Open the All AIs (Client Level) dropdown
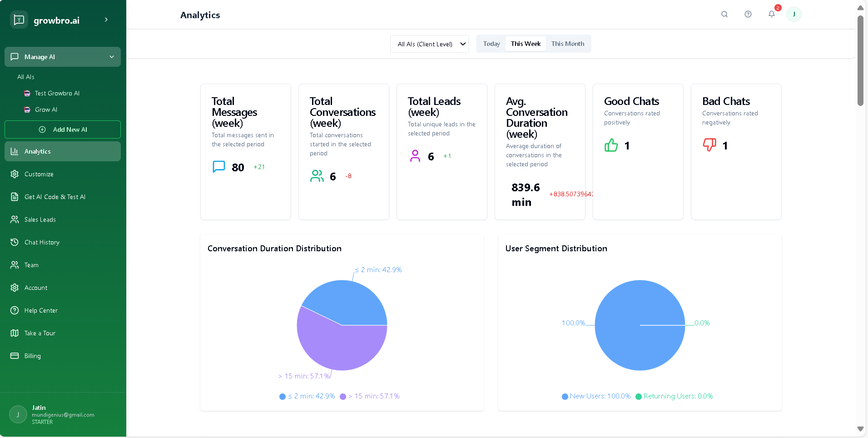This screenshot has height=438, width=868. 429,44
